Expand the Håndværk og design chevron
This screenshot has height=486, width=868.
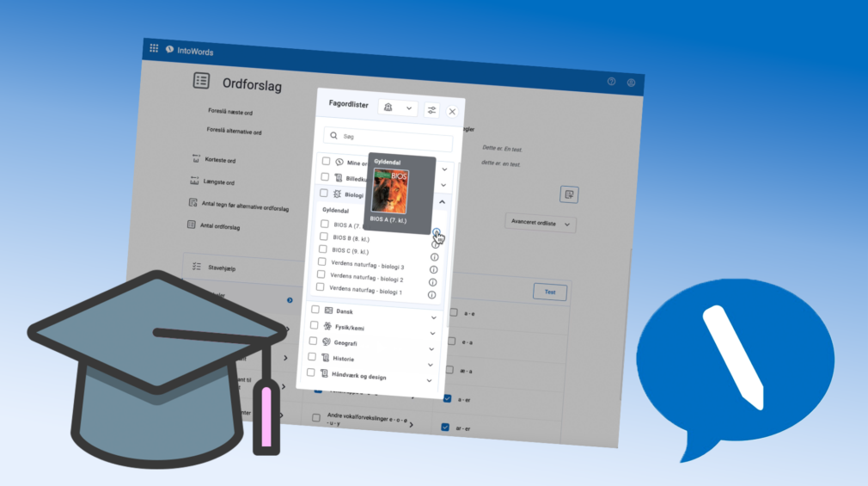429,381
